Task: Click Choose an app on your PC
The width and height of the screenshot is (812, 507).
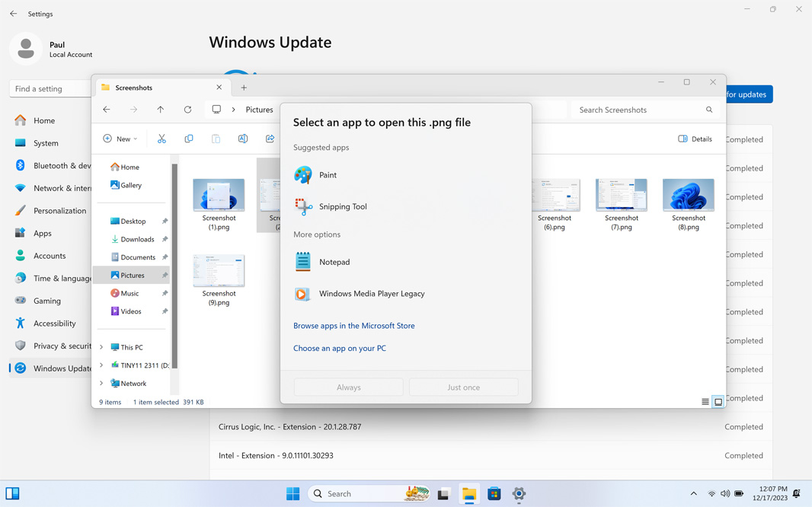Action: (340, 349)
